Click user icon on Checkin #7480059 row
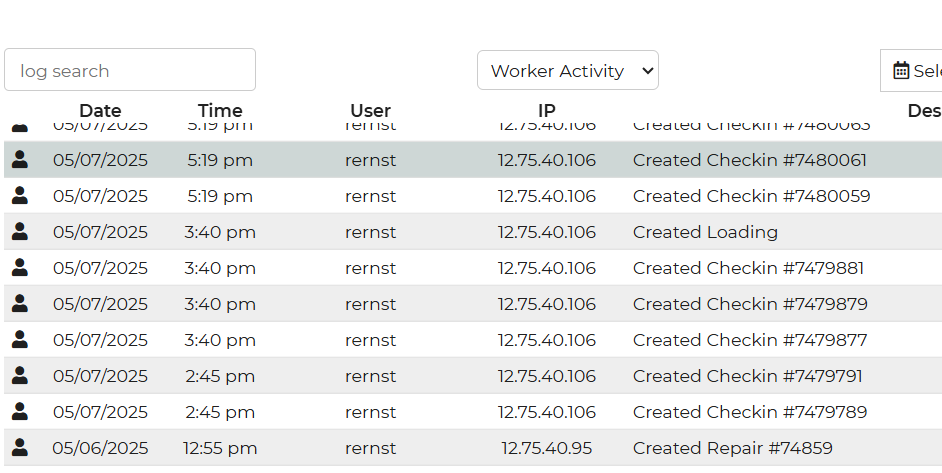 [19, 195]
